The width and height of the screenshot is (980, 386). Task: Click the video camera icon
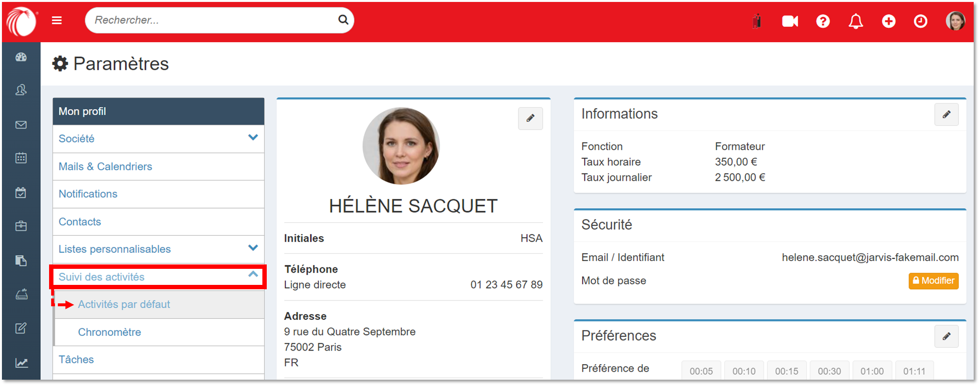[x=790, y=21]
